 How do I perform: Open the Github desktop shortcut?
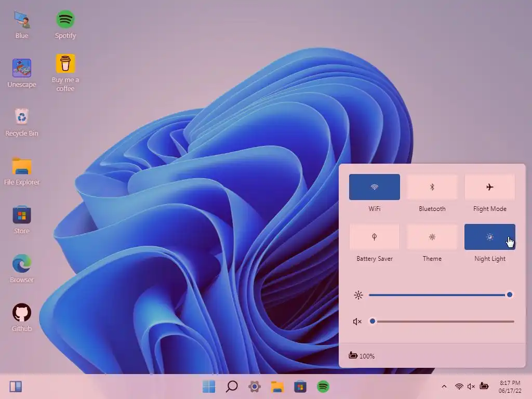[x=22, y=317]
